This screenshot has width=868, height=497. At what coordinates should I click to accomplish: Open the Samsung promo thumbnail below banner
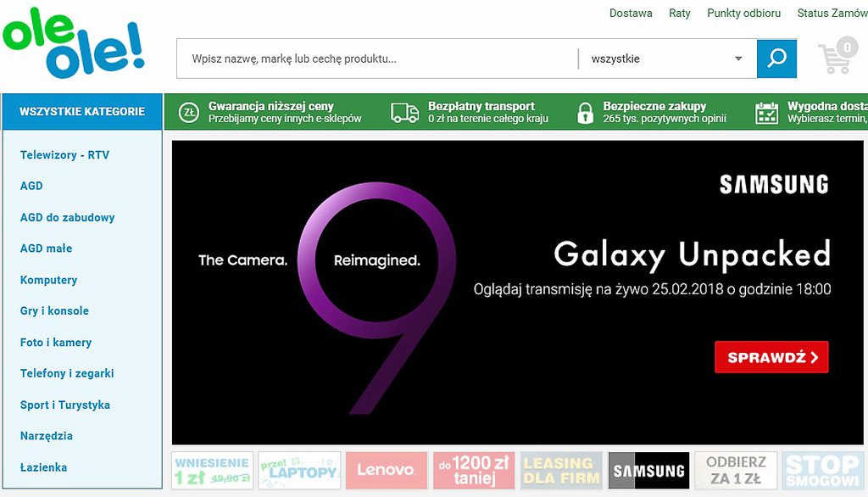point(648,470)
